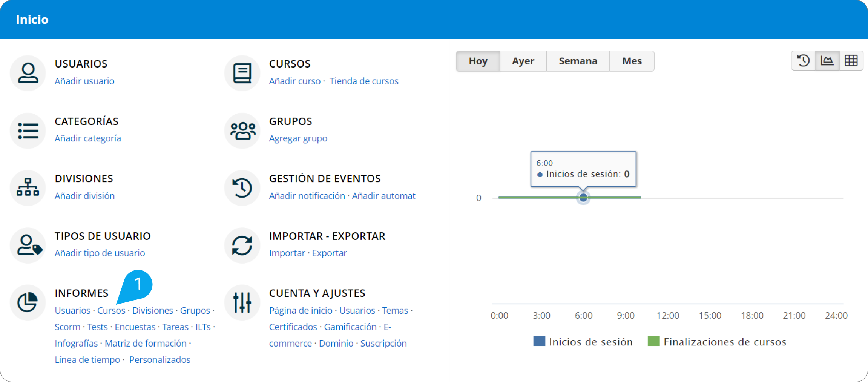The height and width of the screenshot is (382, 868).
Task: Open Gamificación settings link
Action: pyautogui.click(x=350, y=327)
